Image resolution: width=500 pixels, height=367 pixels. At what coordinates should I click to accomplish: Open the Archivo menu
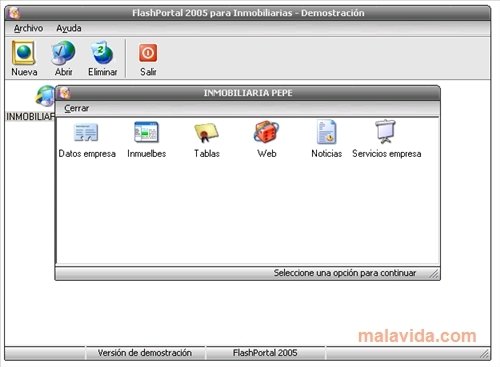28,28
